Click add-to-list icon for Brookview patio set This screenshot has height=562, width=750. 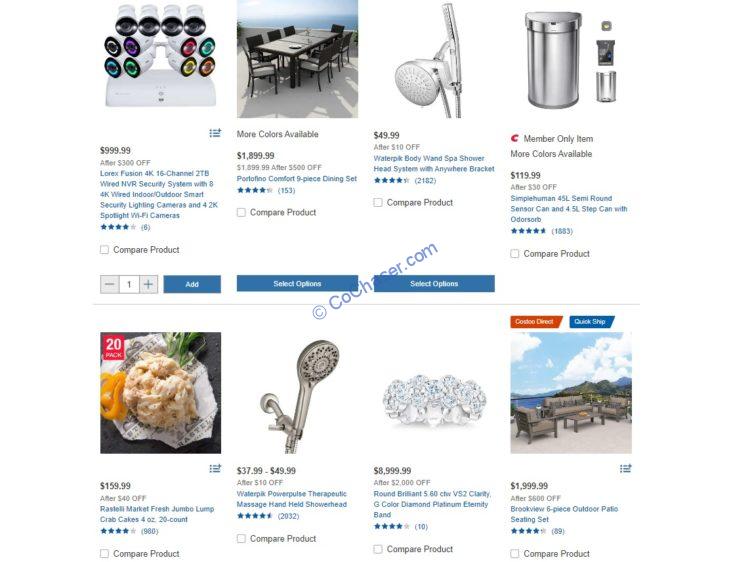tap(626, 468)
